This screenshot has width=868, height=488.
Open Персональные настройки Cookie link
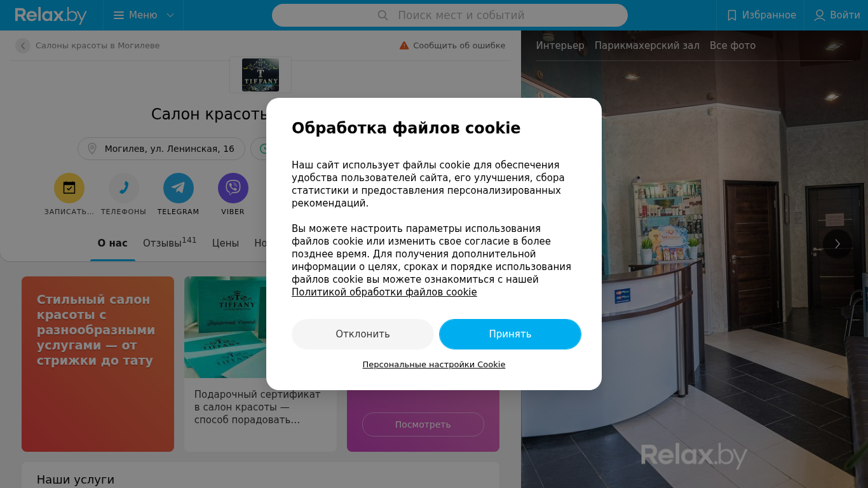click(x=434, y=365)
